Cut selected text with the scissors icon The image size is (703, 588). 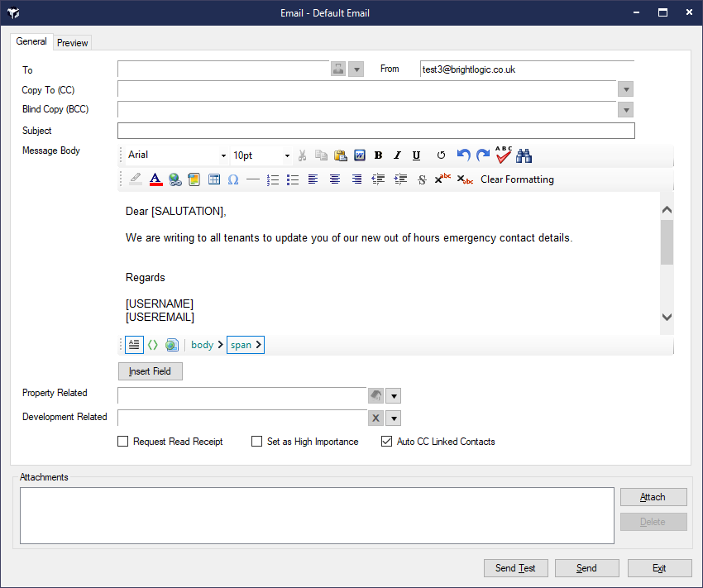pyautogui.click(x=302, y=155)
